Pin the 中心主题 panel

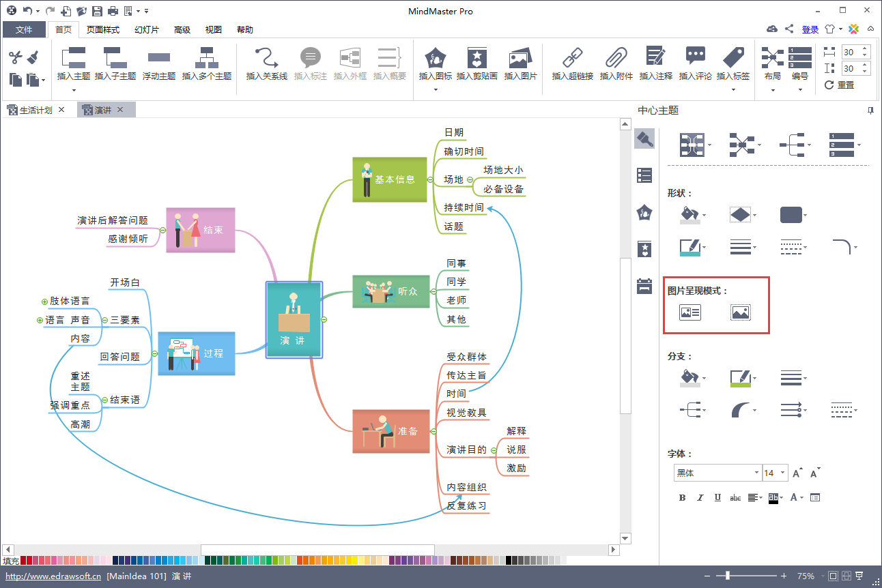(870, 110)
